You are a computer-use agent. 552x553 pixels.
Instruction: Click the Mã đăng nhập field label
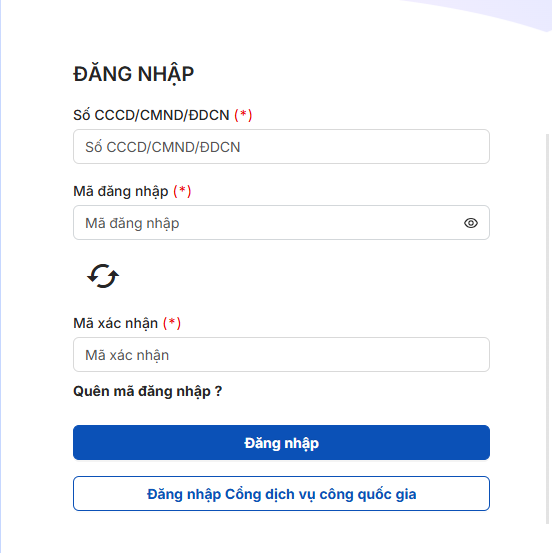tap(121, 192)
